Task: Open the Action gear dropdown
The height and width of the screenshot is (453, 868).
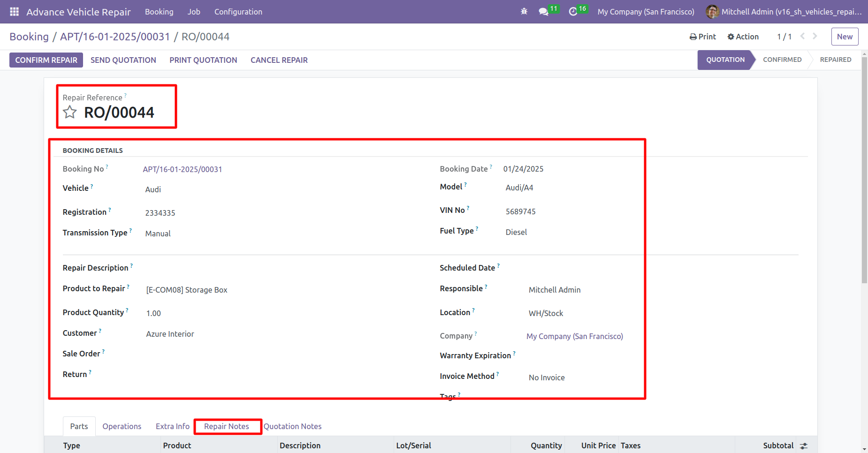Action: click(x=743, y=37)
